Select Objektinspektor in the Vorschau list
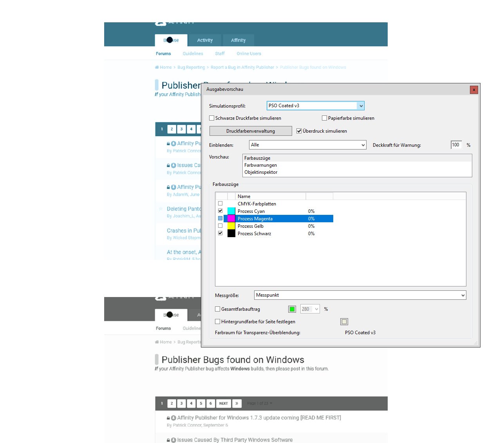 (261, 172)
